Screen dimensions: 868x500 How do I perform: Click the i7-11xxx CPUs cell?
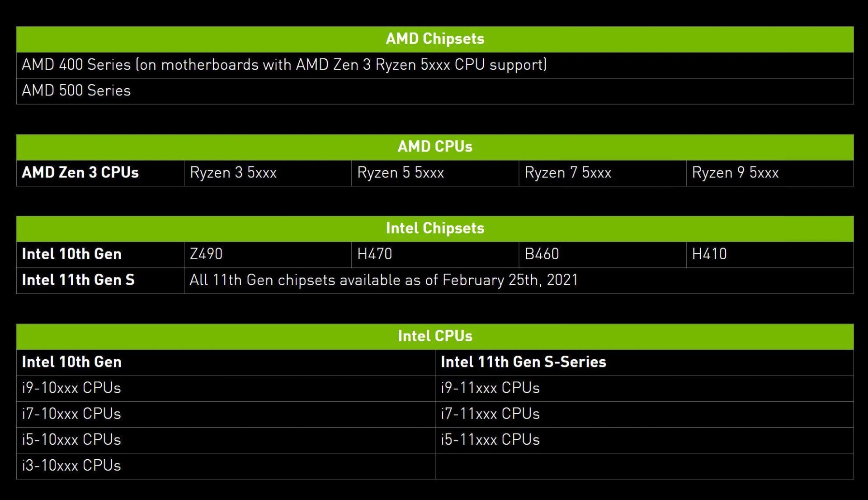point(490,414)
